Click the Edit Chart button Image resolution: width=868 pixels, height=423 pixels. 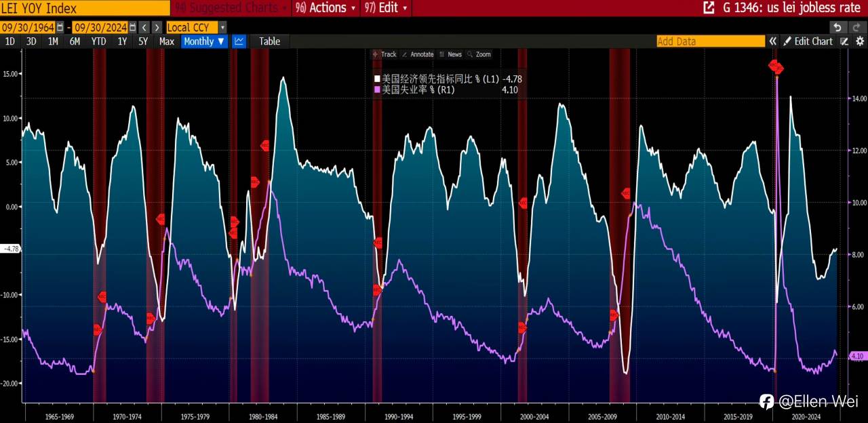point(808,41)
